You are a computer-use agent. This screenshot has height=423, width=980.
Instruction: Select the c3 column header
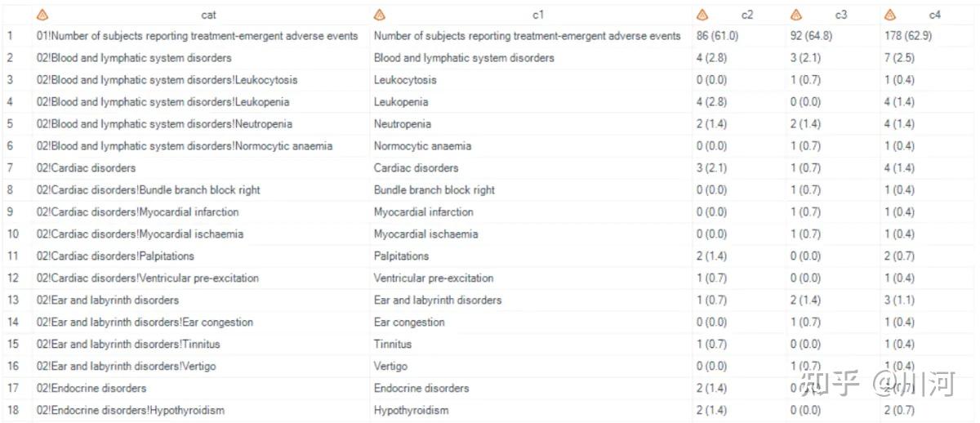[x=841, y=15]
